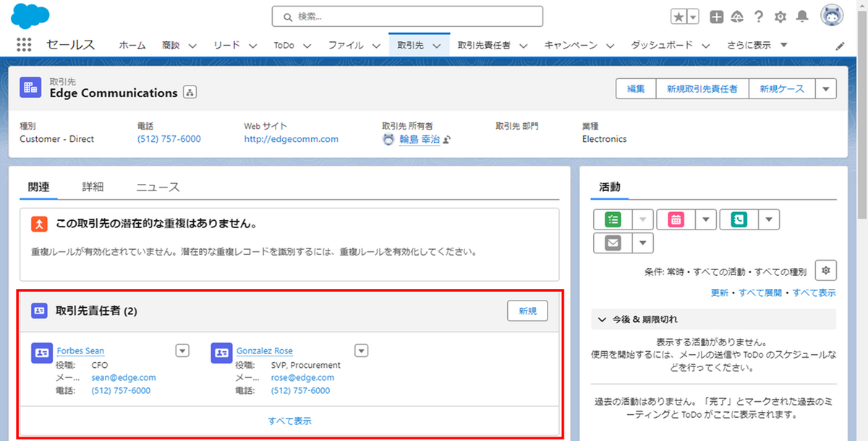Open the ToDo navigation tab

[284, 45]
